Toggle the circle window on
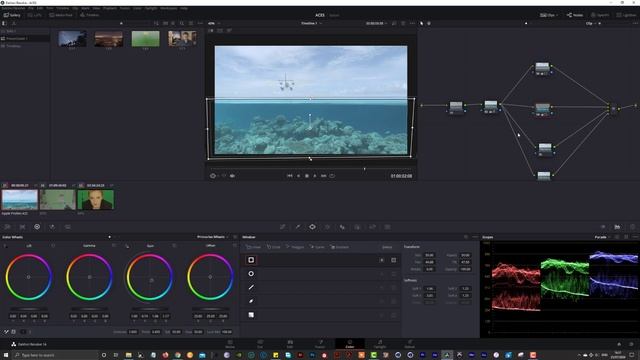The width and height of the screenshot is (640, 360). pyautogui.click(x=251, y=274)
